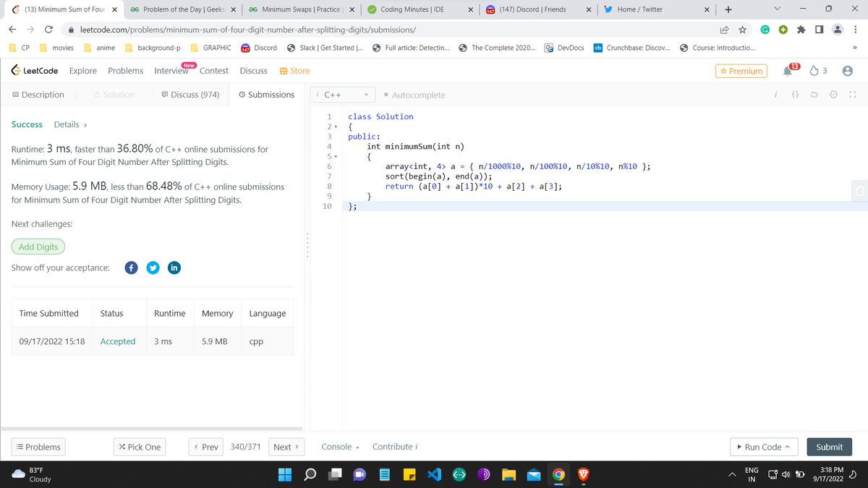Switch to Submissions tab
This screenshot has width=868, height=488.
pyautogui.click(x=266, y=95)
